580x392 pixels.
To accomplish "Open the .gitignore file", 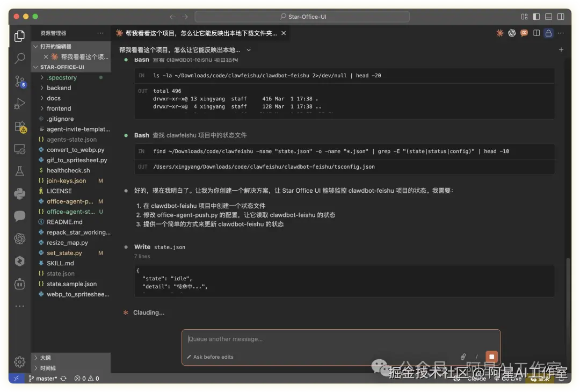I will [x=71, y=119].
